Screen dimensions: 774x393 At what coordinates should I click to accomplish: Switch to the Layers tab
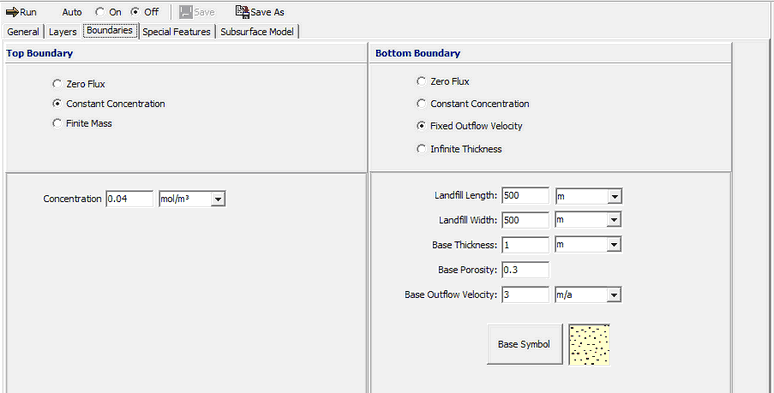click(x=63, y=32)
